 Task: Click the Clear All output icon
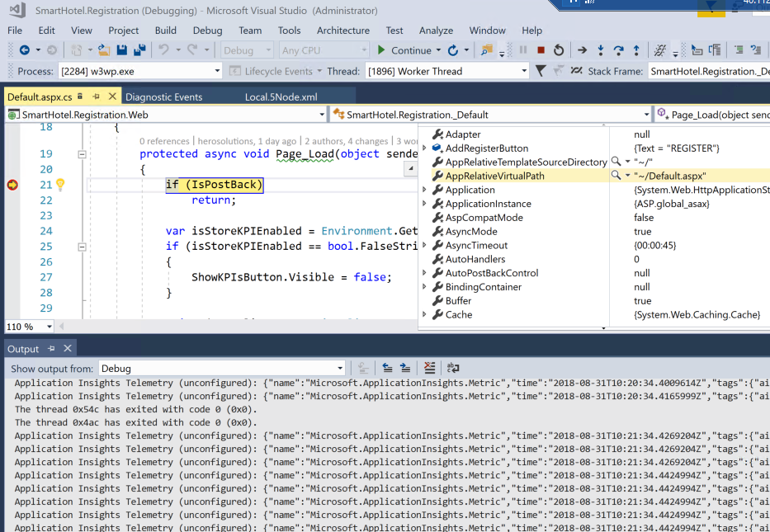pyautogui.click(x=429, y=368)
